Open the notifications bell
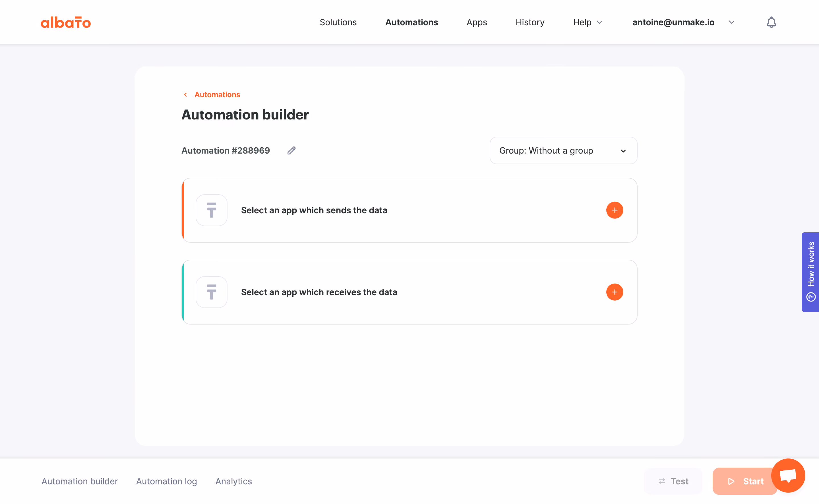 click(771, 22)
